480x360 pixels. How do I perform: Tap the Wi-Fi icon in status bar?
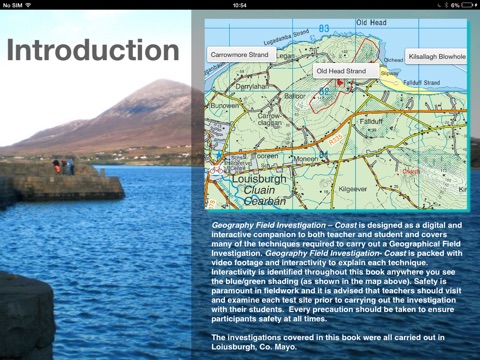pos(28,5)
